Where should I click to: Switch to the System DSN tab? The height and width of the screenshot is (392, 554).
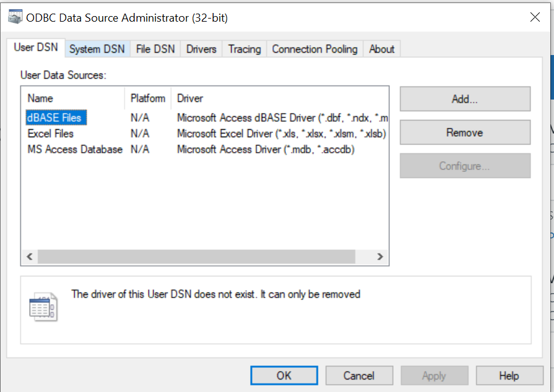point(97,49)
